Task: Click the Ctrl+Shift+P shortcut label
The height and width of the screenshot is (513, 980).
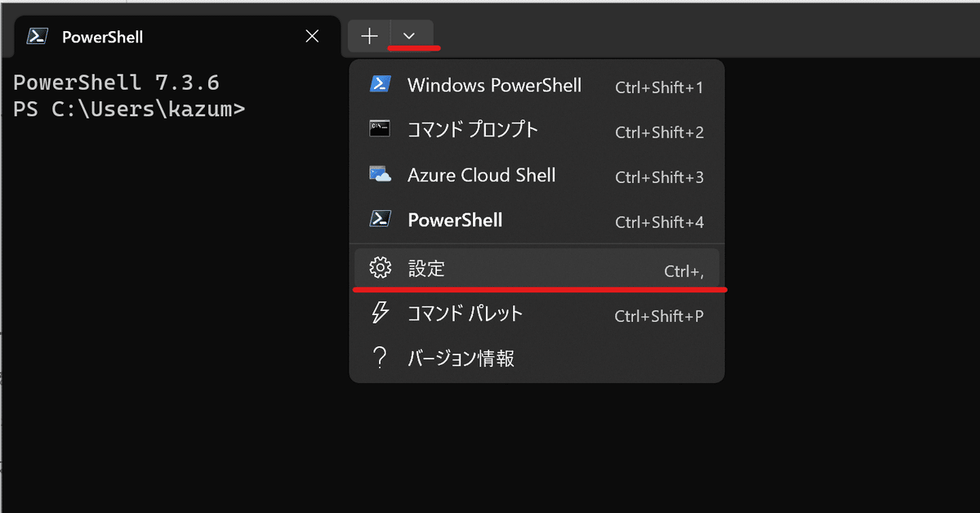Action: point(659,316)
